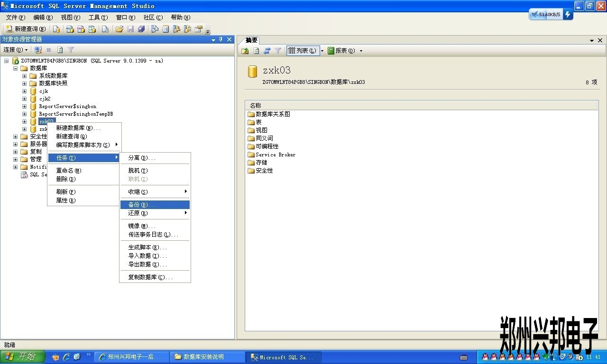Click the 摘要 tab
The width and height of the screenshot is (607, 364).
(x=251, y=40)
